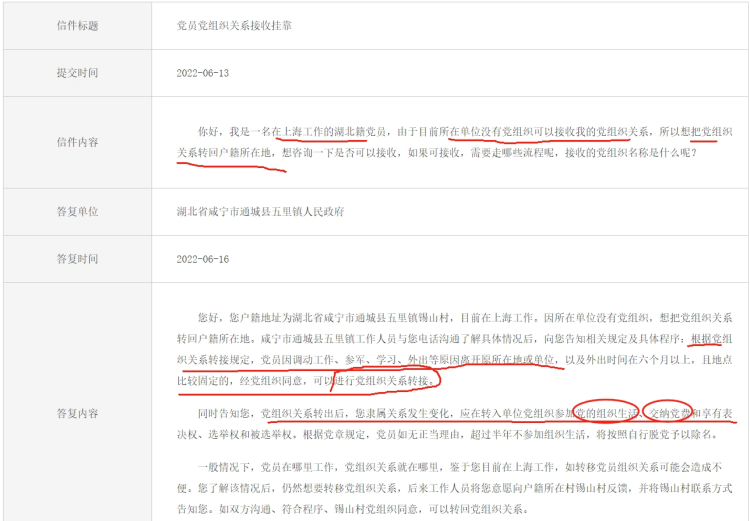Image resolution: width=750 pixels, height=521 pixels.
Task: Click reply line starting 织关系转接规定，党员因调动工作
Action: click(x=454, y=360)
